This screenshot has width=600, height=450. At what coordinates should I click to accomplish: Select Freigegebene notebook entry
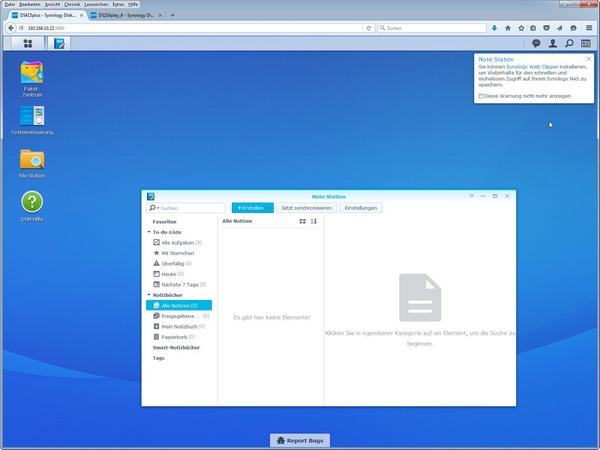179,316
